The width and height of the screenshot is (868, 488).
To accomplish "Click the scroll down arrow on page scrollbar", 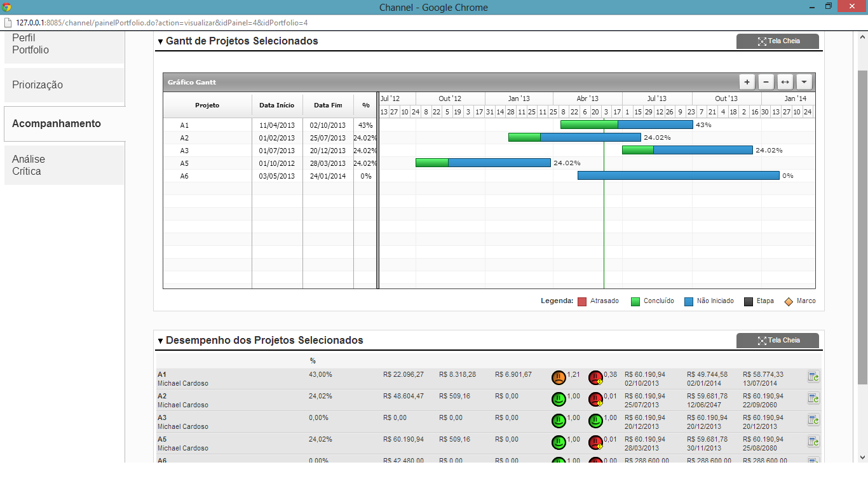I will (862, 457).
